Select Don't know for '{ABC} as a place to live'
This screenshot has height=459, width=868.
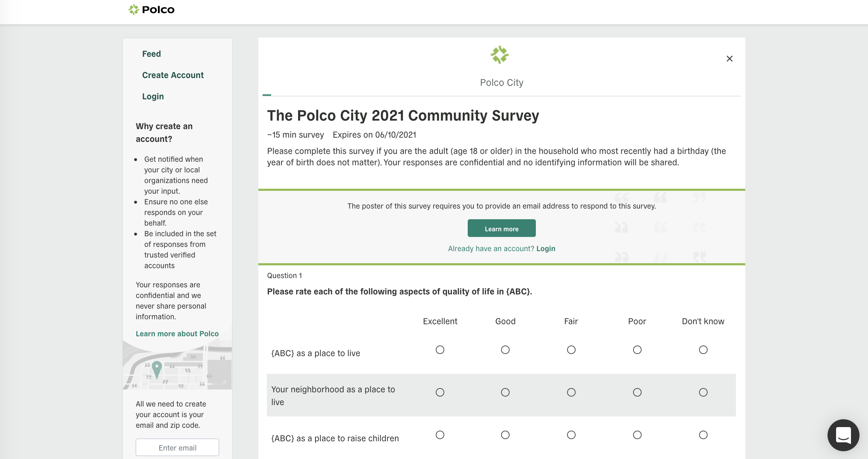[x=703, y=350]
